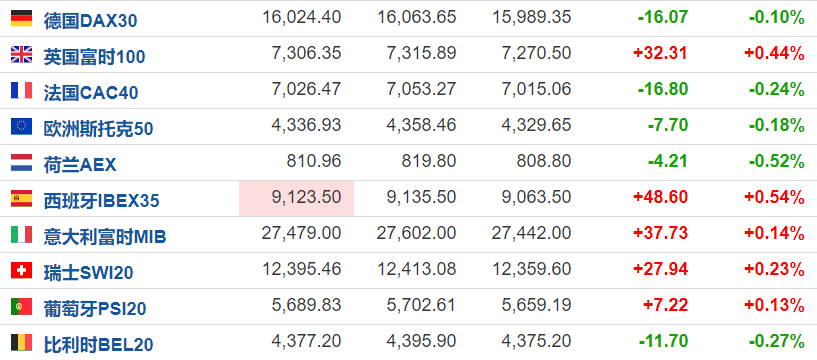
Task: Click the French flag icon
Action: click(x=21, y=91)
